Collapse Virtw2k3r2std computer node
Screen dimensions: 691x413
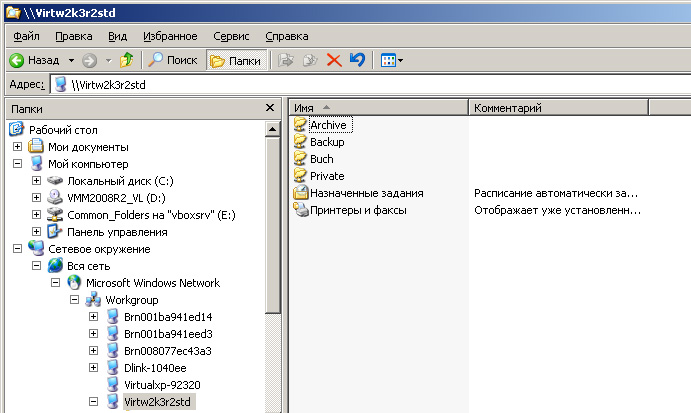tap(93, 402)
